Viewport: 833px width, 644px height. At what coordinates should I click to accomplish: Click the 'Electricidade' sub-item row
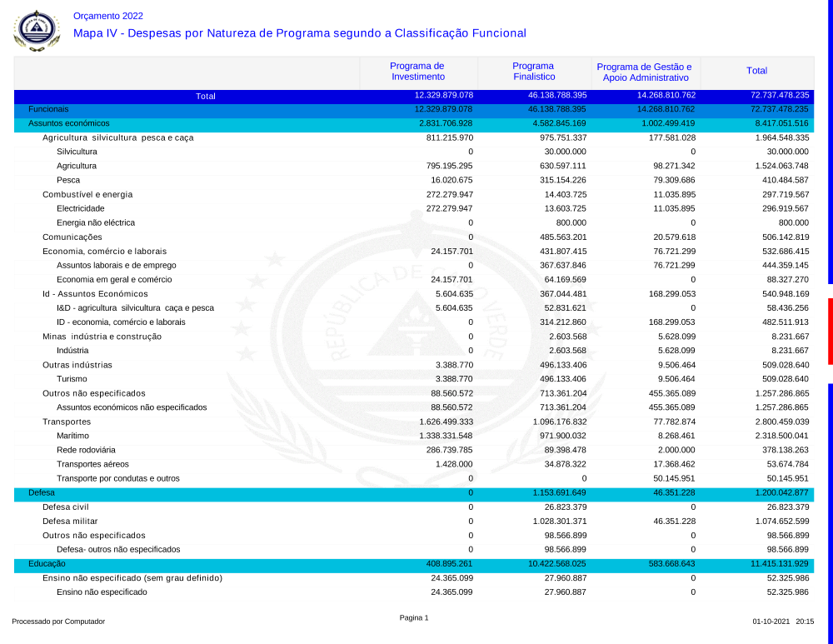[x=81, y=208]
